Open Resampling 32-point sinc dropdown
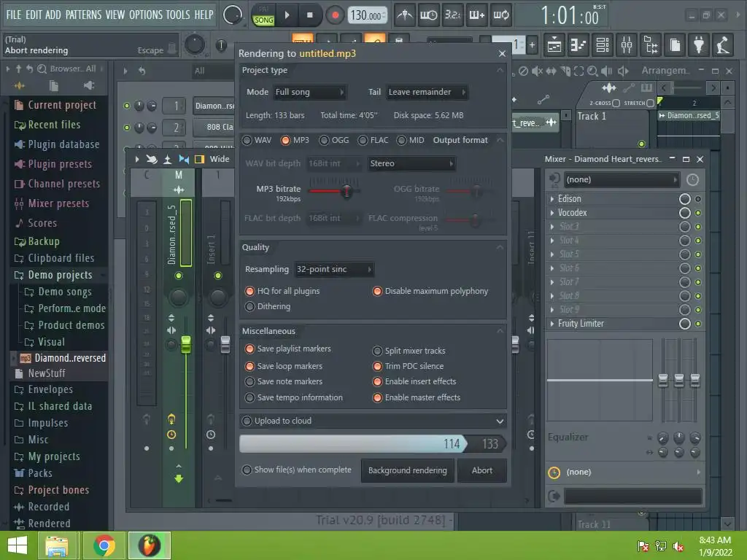Viewport: 747px width, 560px height. 334,270
